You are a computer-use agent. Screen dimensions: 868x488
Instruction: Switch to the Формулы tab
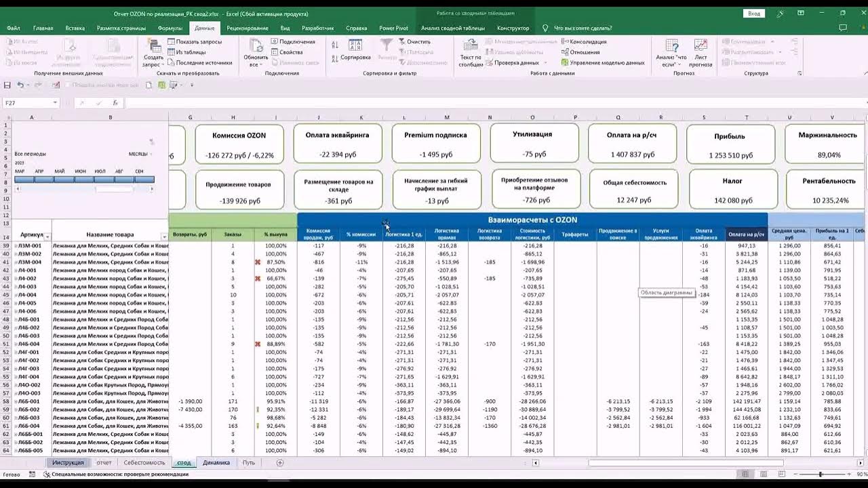[x=170, y=28]
